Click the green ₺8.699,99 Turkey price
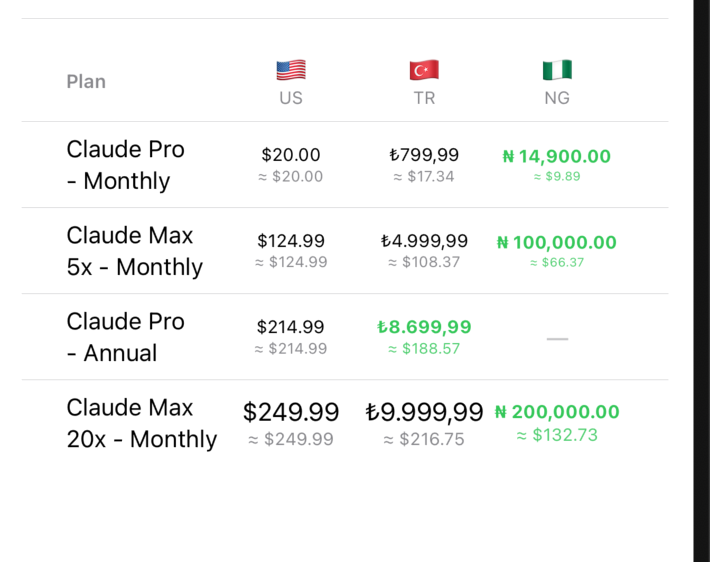This screenshot has width=710, height=562. (424, 327)
